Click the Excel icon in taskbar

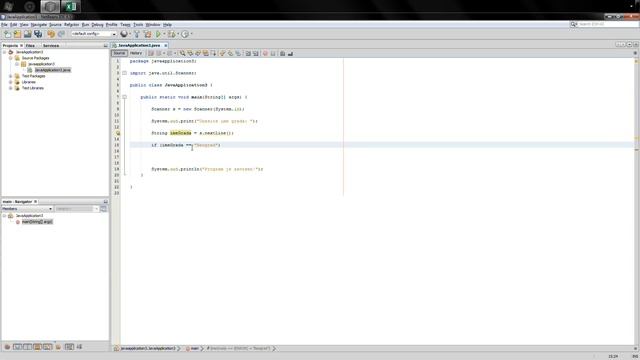pyautogui.click(x=71, y=7)
